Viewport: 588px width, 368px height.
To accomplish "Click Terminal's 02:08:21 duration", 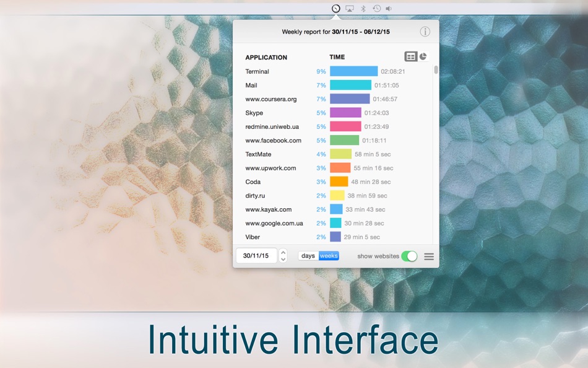I will (392, 71).
